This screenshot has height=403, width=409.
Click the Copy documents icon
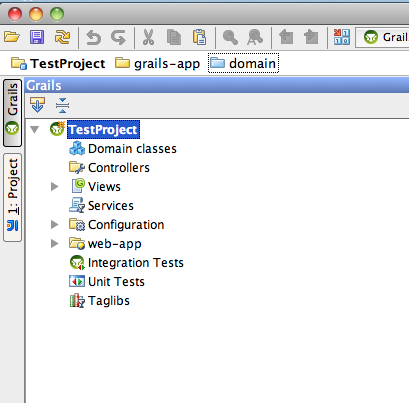174,37
